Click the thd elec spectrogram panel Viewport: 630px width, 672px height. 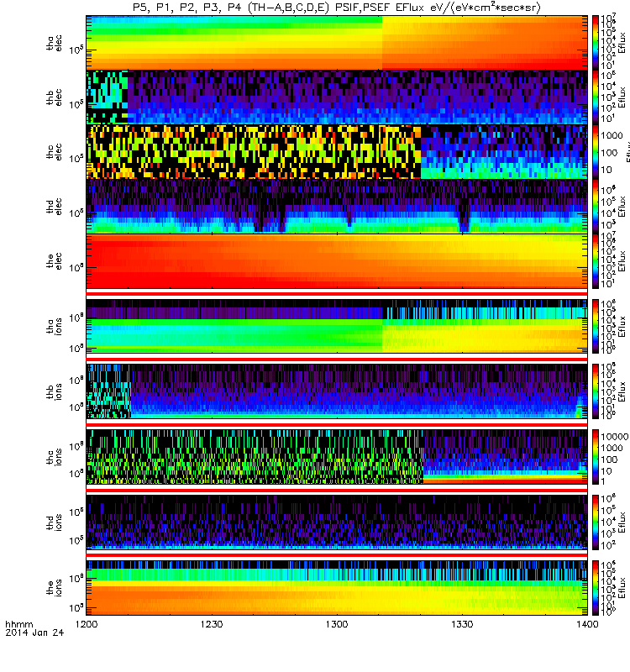point(337,206)
